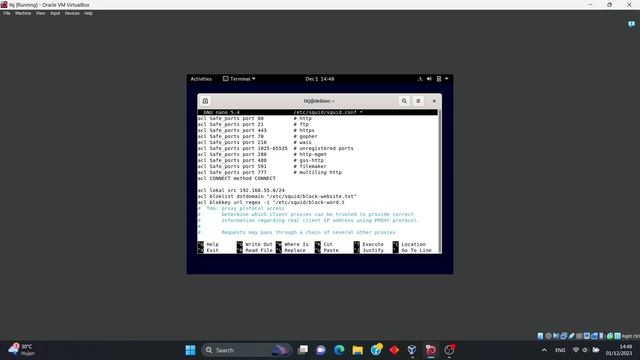The width and height of the screenshot is (640, 360).
Task: Open the Terminal hamburger menu
Action: [418, 101]
